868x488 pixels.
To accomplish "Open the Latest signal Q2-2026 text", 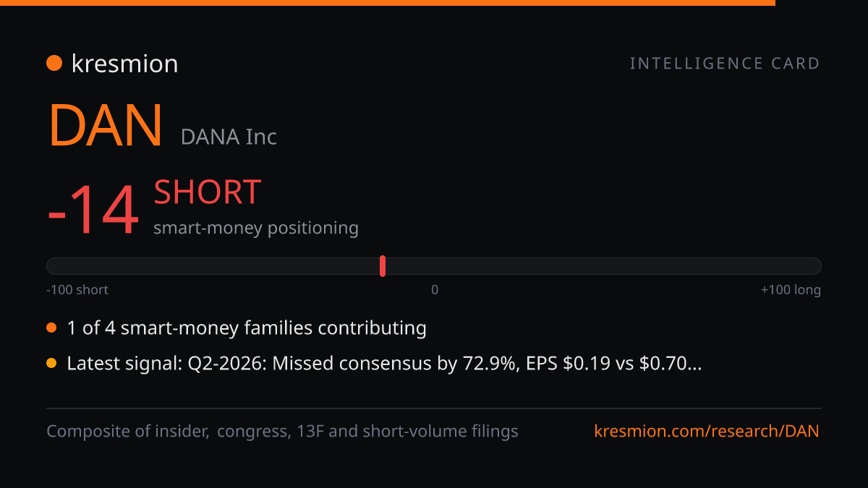I will (x=384, y=364).
